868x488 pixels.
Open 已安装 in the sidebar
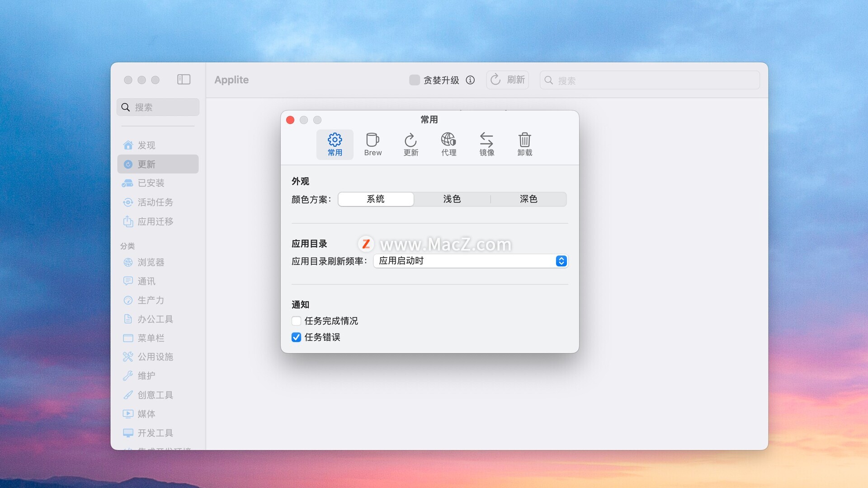click(x=151, y=183)
